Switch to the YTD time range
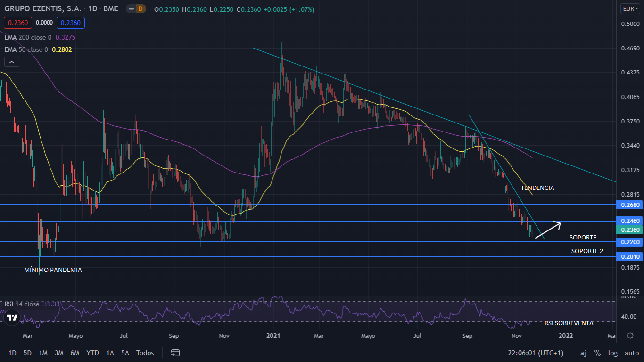Image resolution: width=644 pixels, height=362 pixels. click(x=92, y=353)
